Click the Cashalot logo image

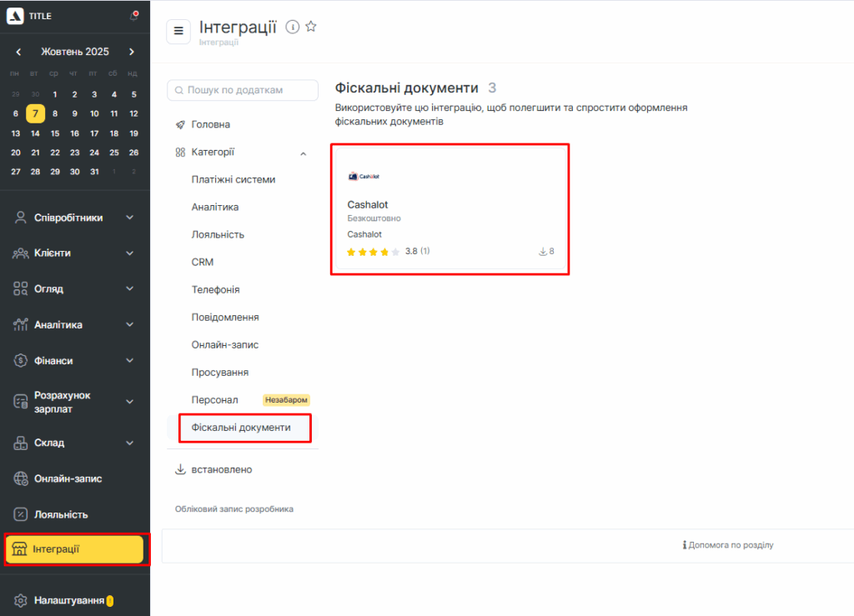click(x=364, y=176)
